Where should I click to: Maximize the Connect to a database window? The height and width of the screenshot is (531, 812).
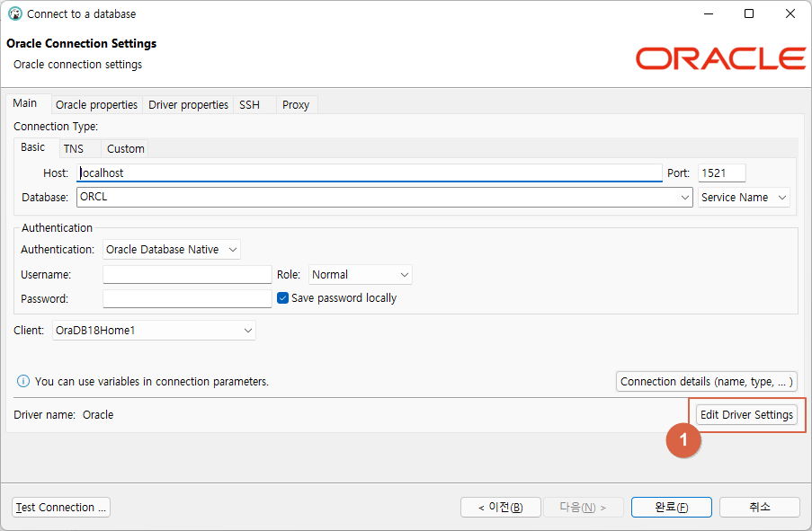749,14
